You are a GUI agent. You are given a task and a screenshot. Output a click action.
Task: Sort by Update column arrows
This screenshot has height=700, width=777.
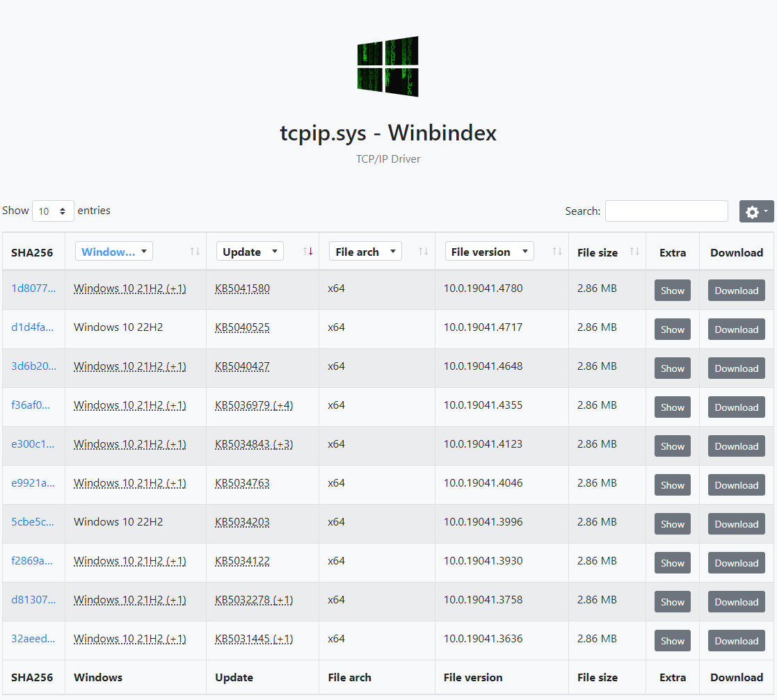[307, 252]
